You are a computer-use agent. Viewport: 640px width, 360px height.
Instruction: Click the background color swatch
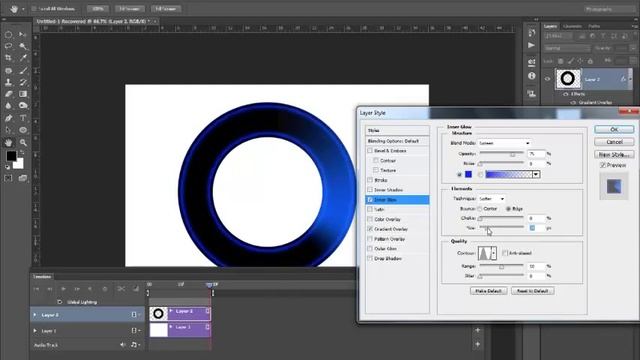(x=19, y=164)
